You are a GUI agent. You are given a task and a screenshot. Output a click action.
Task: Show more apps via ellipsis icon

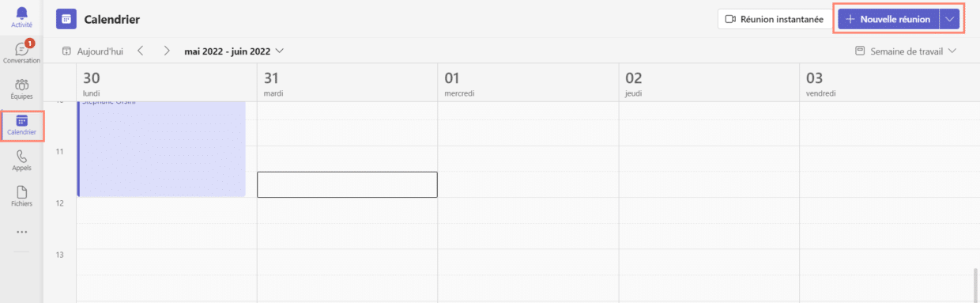point(22,232)
